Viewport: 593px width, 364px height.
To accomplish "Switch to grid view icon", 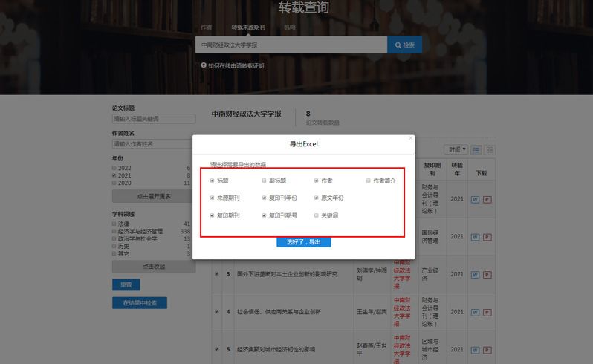I will [490, 150].
